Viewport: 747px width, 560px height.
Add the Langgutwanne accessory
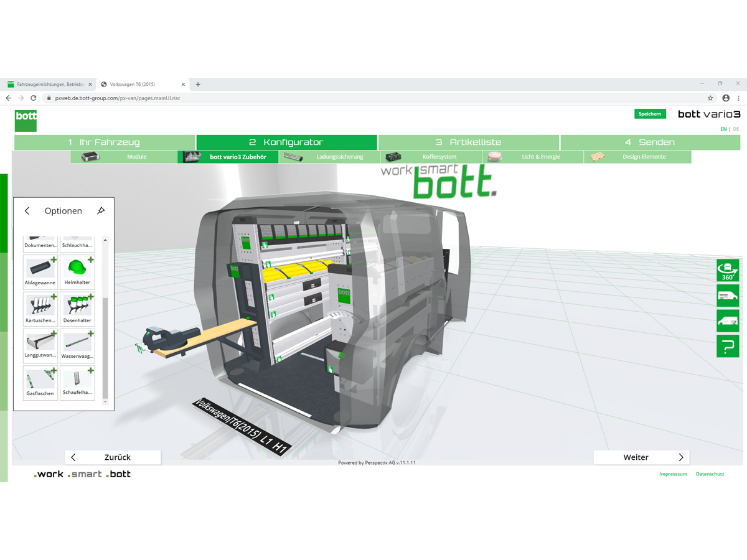40,345
